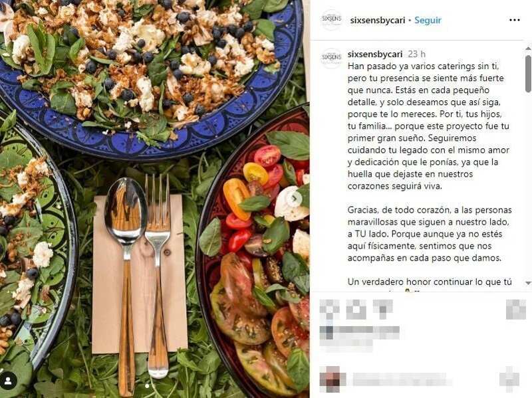
Task: Click the caption scrollbar down arrow
Action: tap(528, 283)
